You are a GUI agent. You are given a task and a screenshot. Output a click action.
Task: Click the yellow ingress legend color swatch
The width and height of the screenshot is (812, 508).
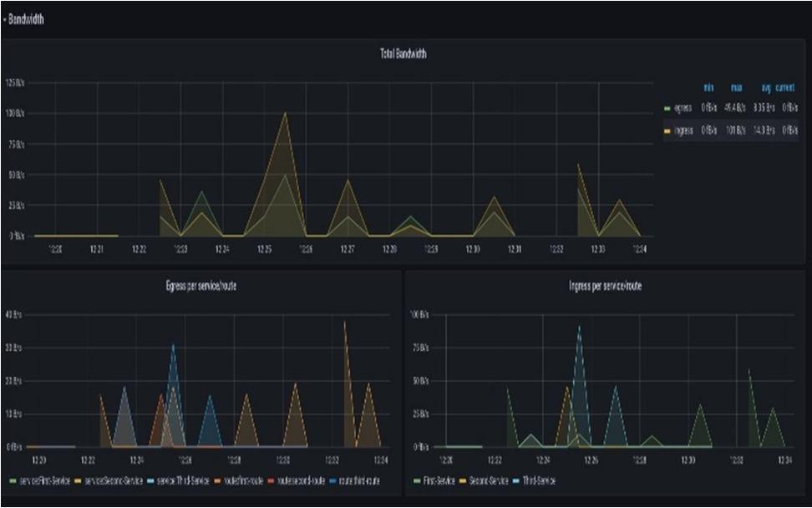667,131
